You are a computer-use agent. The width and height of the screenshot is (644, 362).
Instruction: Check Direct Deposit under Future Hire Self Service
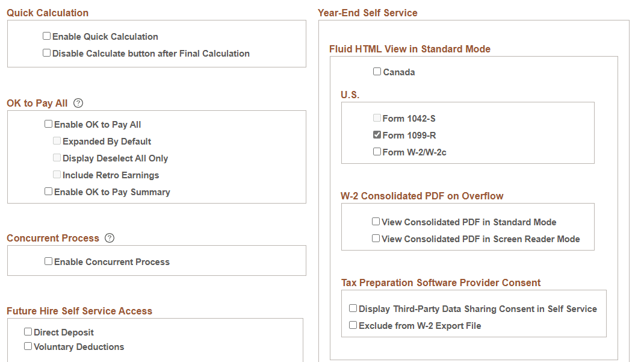tap(28, 331)
